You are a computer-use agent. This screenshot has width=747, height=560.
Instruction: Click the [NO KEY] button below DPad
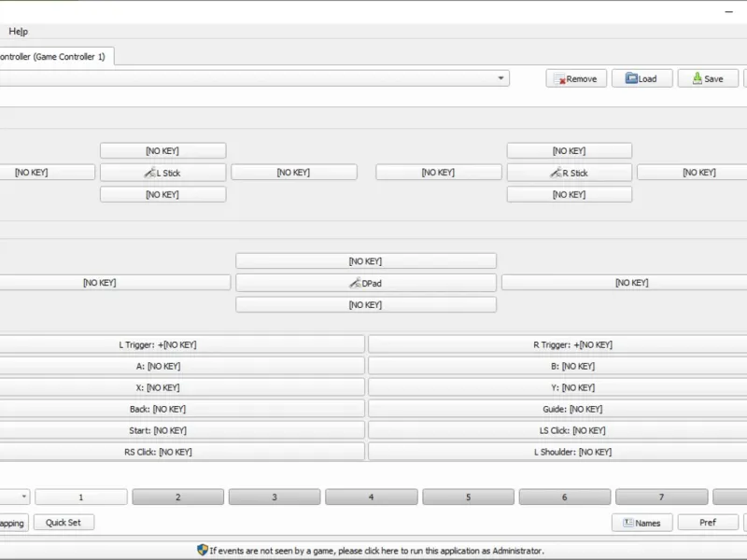tap(366, 305)
